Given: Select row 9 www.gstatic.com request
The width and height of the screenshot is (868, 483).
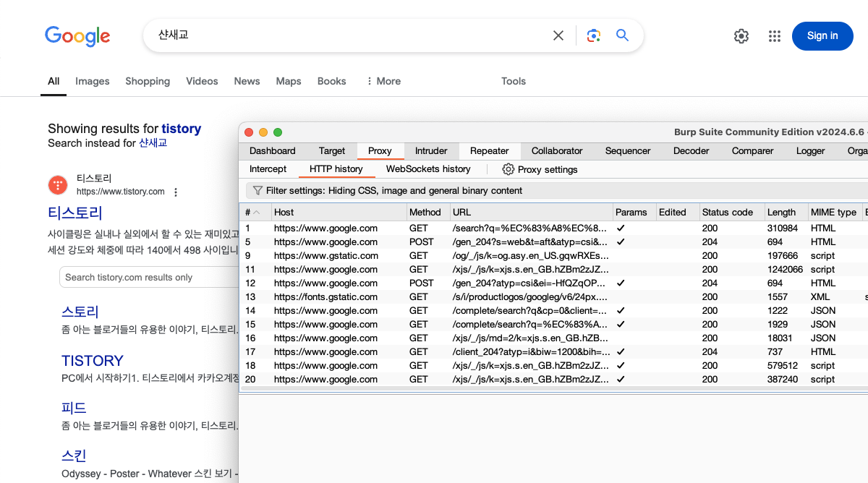Looking at the screenshot, I should coord(553,256).
